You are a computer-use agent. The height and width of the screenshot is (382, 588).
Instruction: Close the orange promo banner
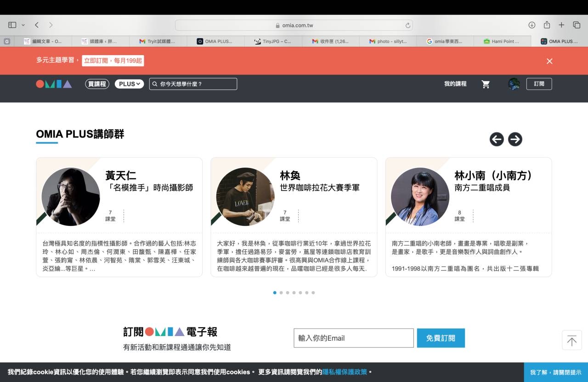(x=549, y=61)
